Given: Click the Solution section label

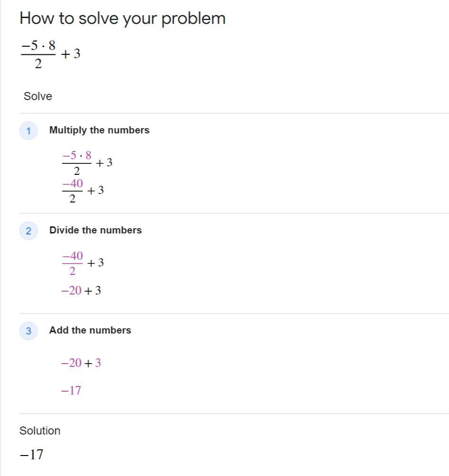Looking at the screenshot, I should point(40,431).
